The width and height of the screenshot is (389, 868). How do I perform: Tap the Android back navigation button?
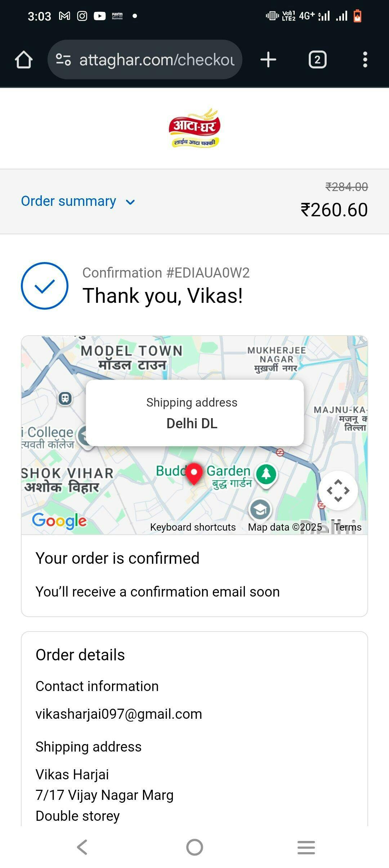click(82, 847)
